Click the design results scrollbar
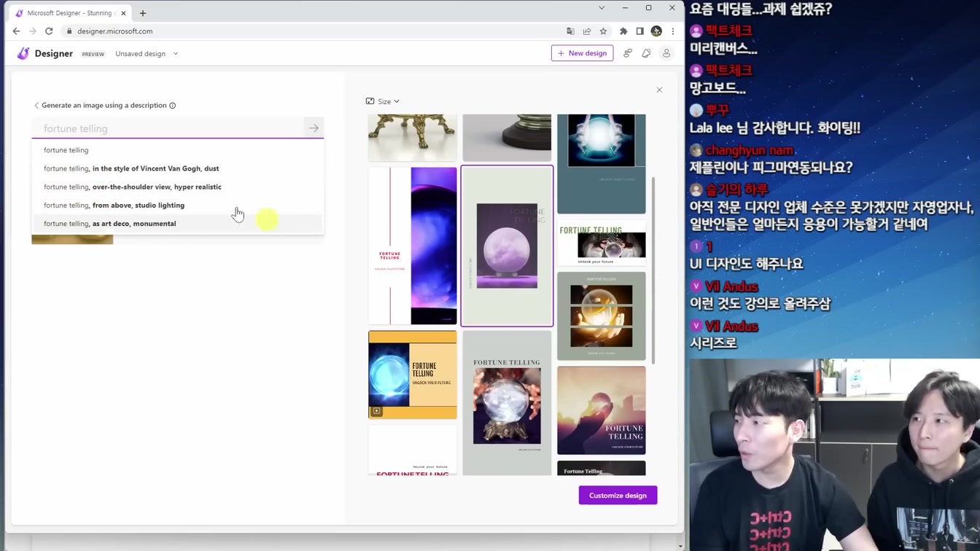The width and height of the screenshot is (980, 551). (653, 270)
